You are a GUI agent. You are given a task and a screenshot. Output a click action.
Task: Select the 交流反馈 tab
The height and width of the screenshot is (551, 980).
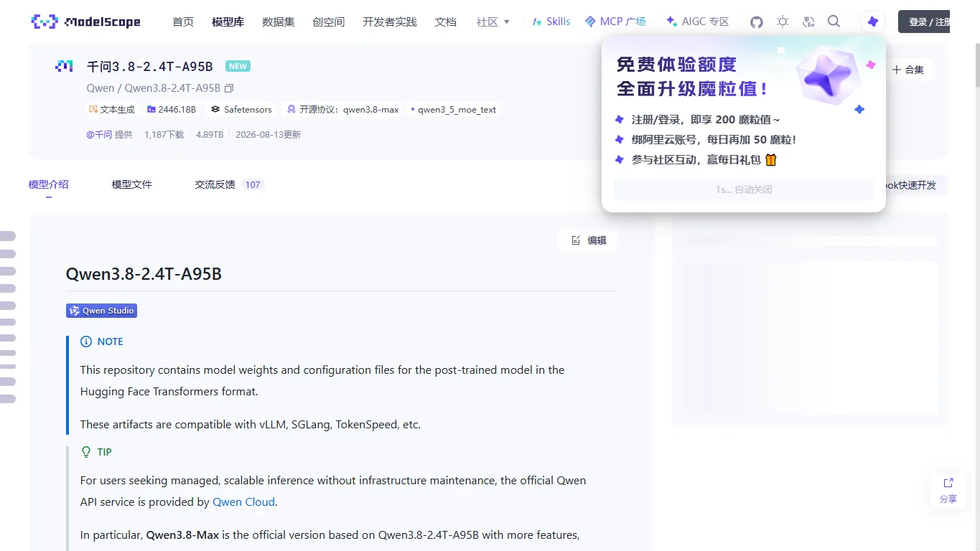pyautogui.click(x=215, y=184)
